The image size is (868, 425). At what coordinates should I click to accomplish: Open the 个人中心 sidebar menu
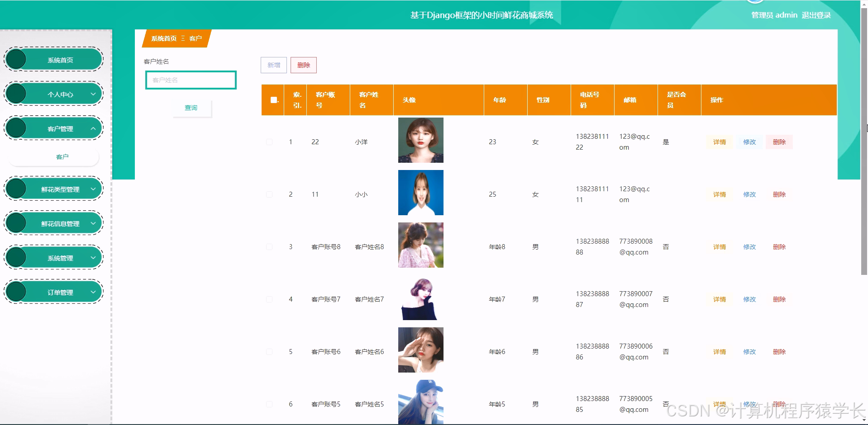pyautogui.click(x=54, y=94)
